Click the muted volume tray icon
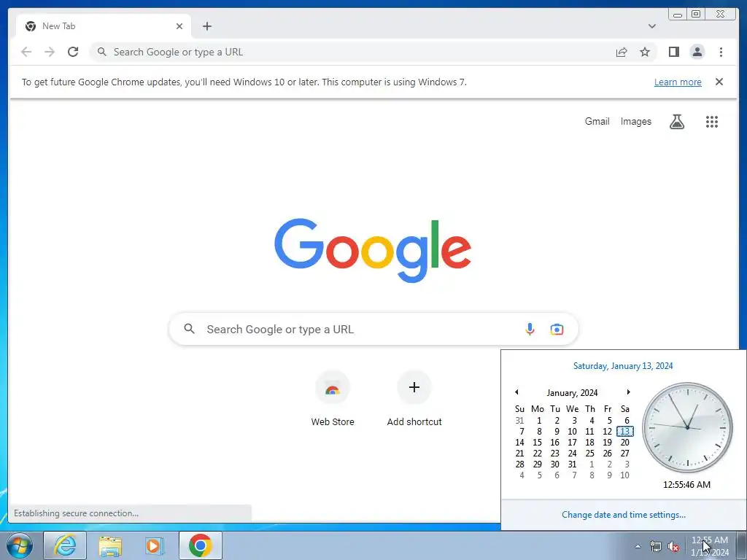This screenshot has height=560, width=747. tap(673, 547)
